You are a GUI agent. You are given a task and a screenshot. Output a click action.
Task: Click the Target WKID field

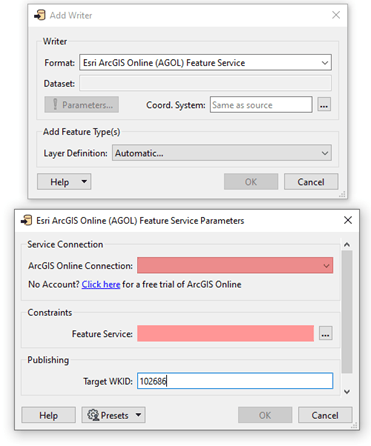(235, 381)
